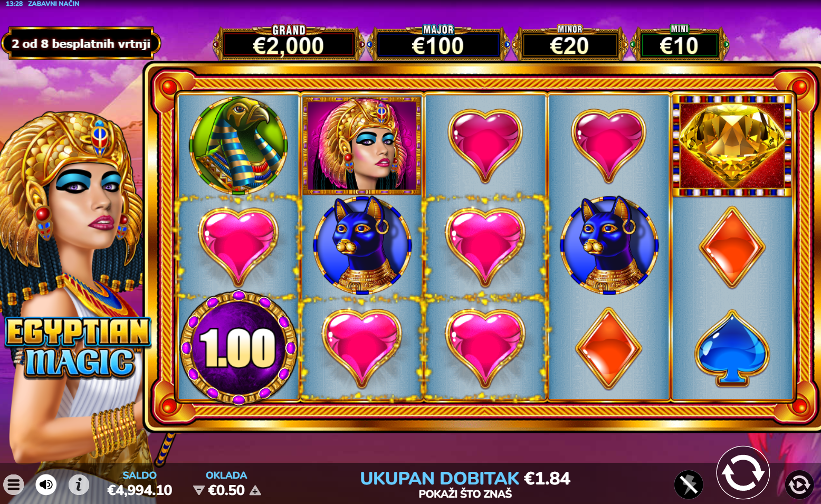The image size is (821, 504).
Task: Select the MAJOR €100 jackpot display
Action: pos(438,43)
